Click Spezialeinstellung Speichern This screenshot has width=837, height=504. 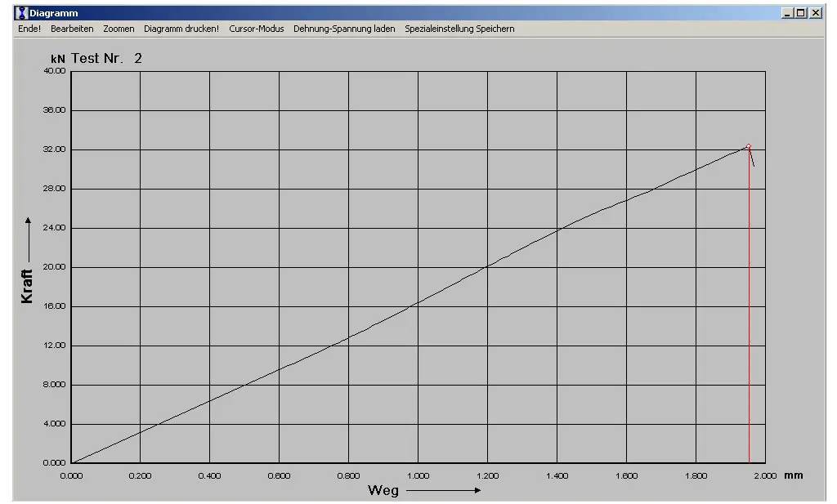point(459,29)
